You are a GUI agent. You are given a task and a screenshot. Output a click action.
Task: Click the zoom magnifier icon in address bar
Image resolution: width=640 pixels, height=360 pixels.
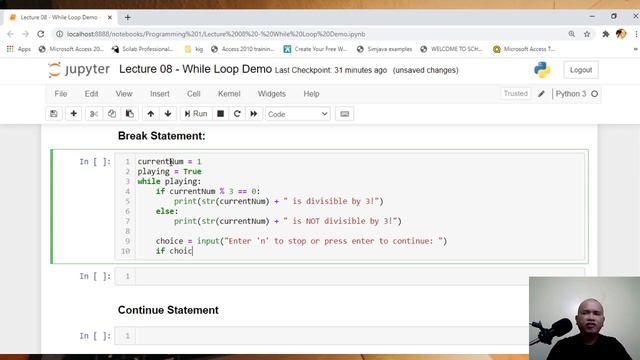(x=571, y=34)
